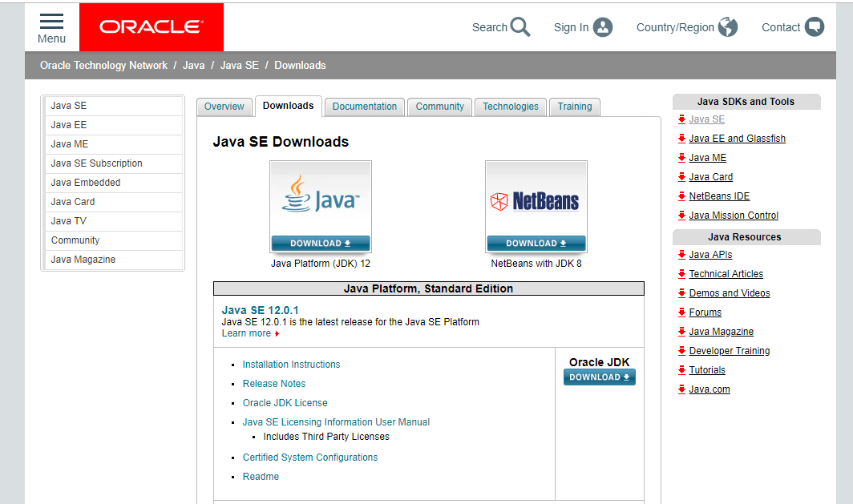Click Oracle Technology Network in the breadcrumb

[103, 65]
